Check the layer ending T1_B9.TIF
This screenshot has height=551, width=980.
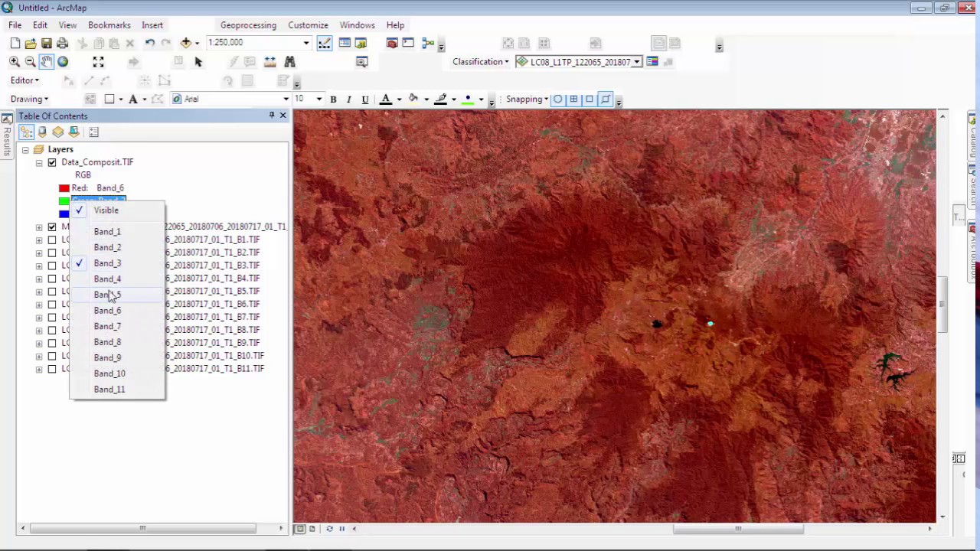coord(52,343)
